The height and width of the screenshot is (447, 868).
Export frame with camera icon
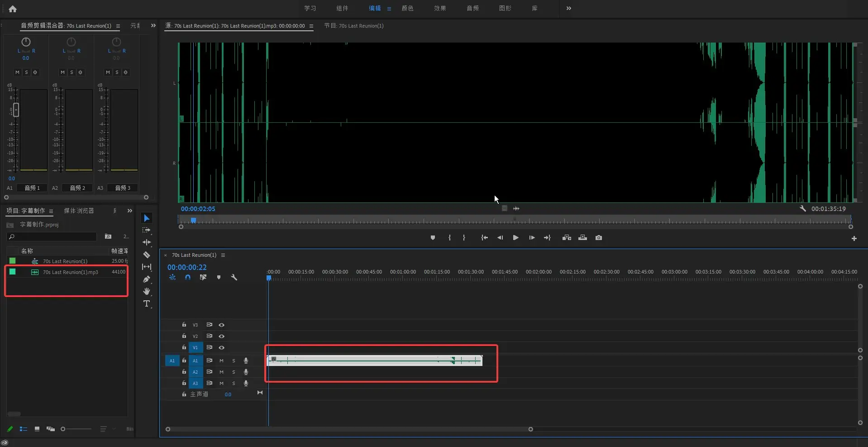(599, 238)
